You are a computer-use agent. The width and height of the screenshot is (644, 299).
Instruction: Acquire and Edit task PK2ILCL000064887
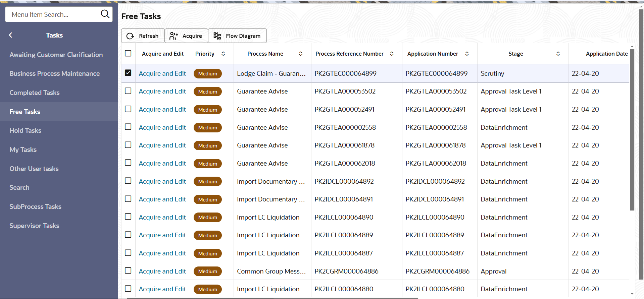pyautogui.click(x=162, y=253)
